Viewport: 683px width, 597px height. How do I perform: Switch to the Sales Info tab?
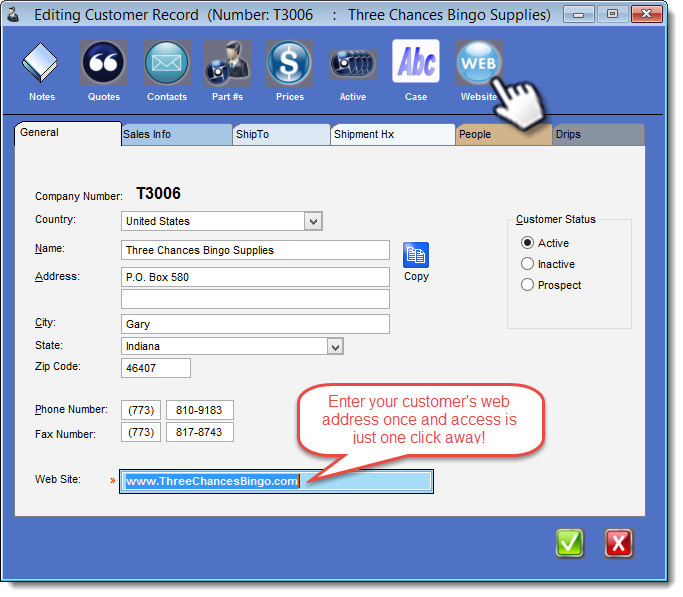coord(175,134)
